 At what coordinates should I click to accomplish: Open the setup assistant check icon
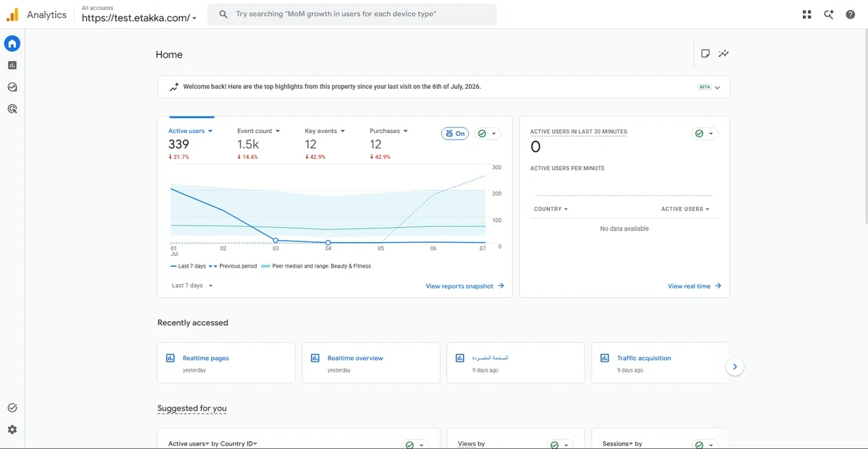pos(12,408)
